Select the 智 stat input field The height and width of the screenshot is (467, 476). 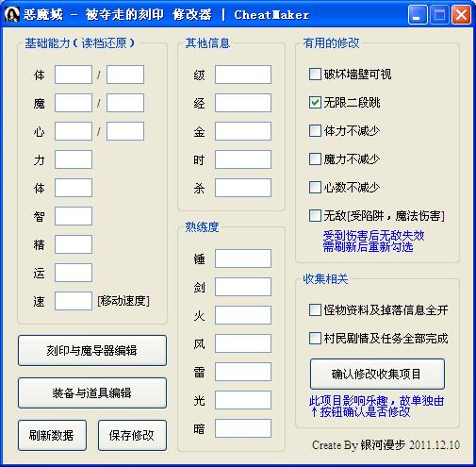(x=74, y=216)
